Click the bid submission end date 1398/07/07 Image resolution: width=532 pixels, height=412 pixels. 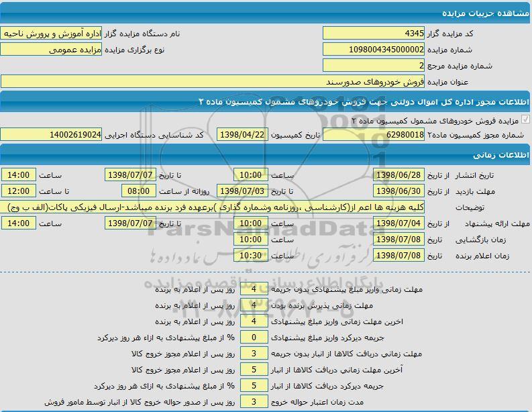[130, 223]
